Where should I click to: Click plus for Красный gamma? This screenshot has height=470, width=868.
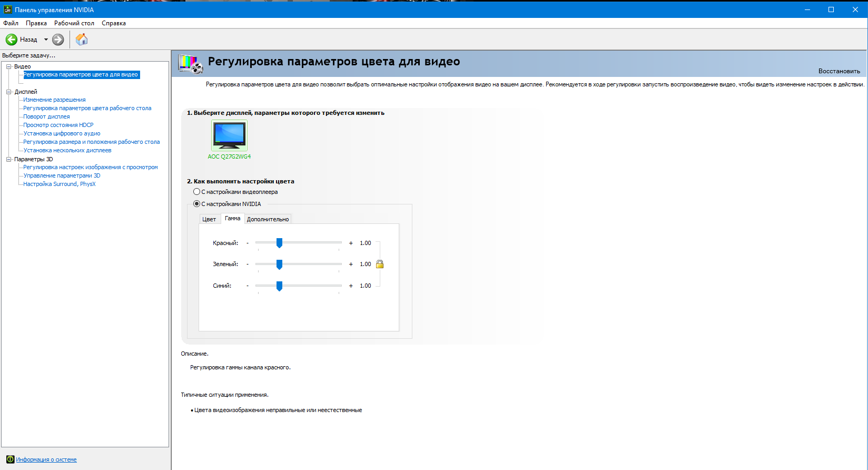point(351,243)
